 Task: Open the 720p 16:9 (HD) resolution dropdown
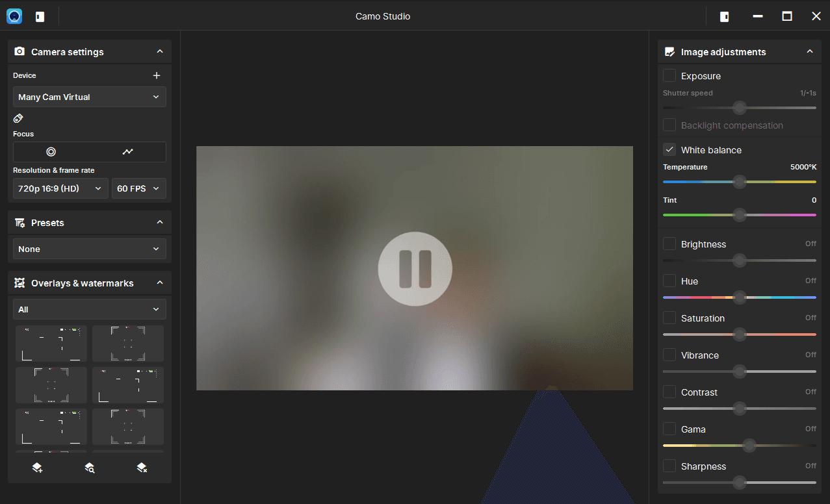(60, 188)
